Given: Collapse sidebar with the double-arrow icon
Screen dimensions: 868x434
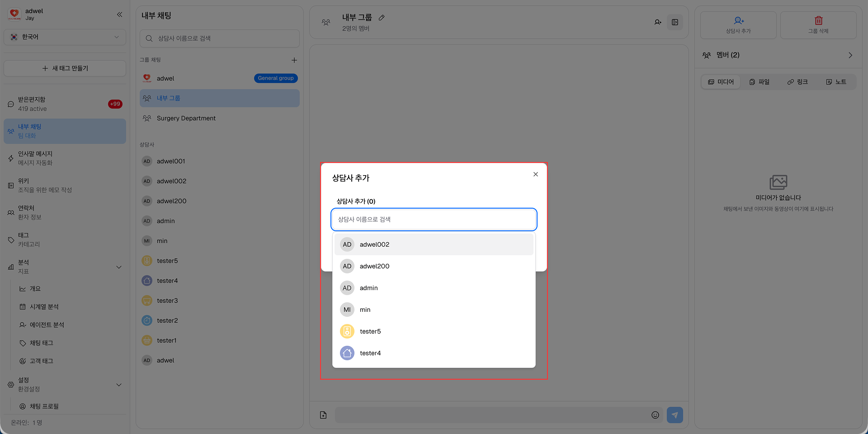Looking at the screenshot, I should pos(119,14).
